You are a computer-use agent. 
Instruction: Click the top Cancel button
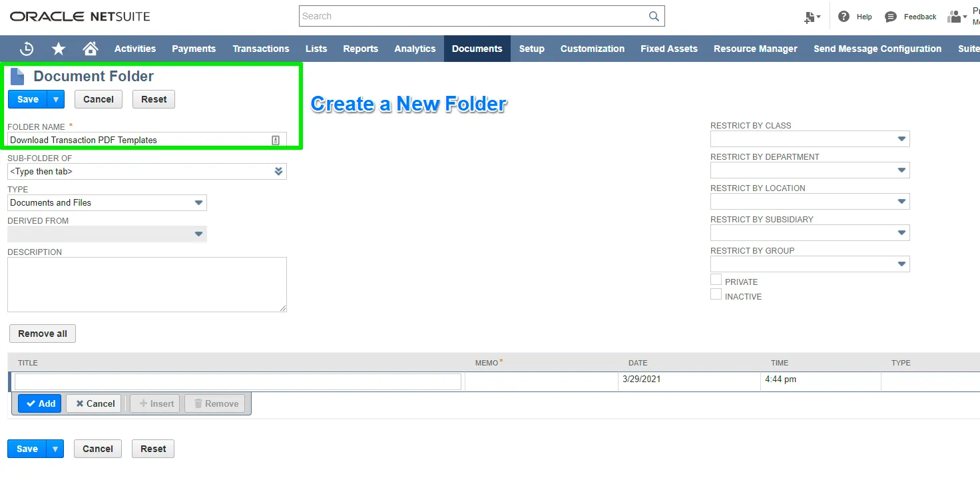click(x=99, y=99)
